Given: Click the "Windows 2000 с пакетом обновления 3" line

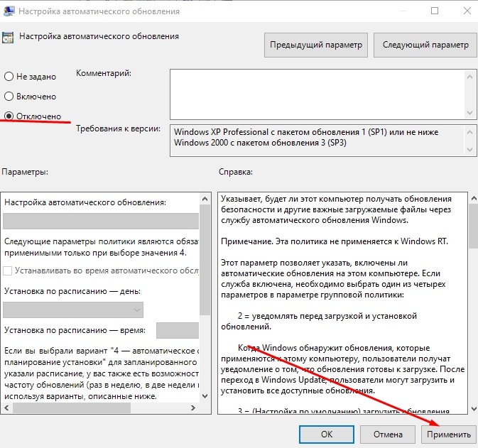Looking at the screenshot, I should coord(260,143).
